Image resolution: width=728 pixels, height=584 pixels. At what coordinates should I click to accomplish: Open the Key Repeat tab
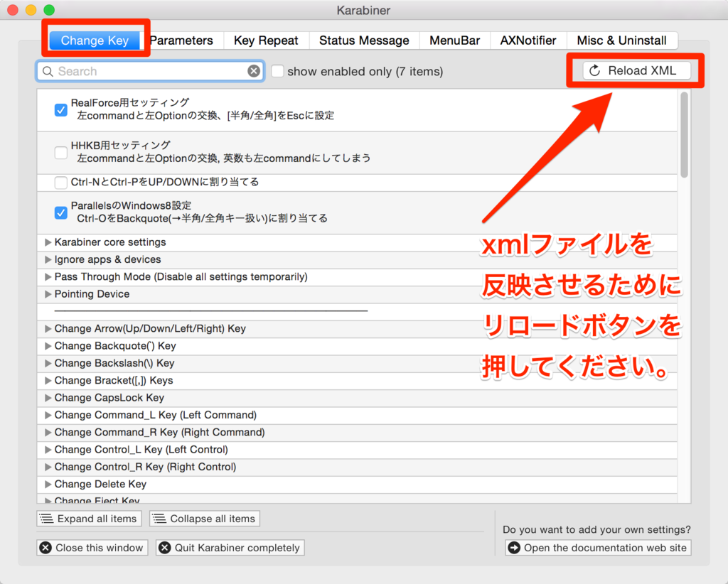coord(266,40)
